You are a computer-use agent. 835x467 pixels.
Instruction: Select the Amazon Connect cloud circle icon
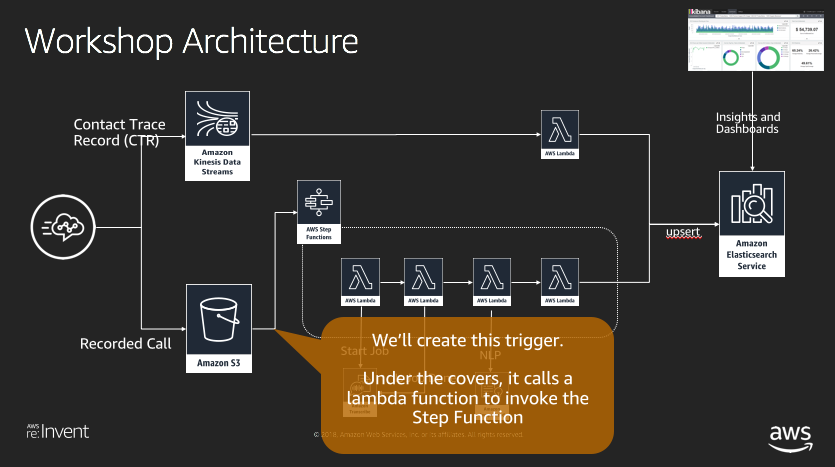(63, 227)
